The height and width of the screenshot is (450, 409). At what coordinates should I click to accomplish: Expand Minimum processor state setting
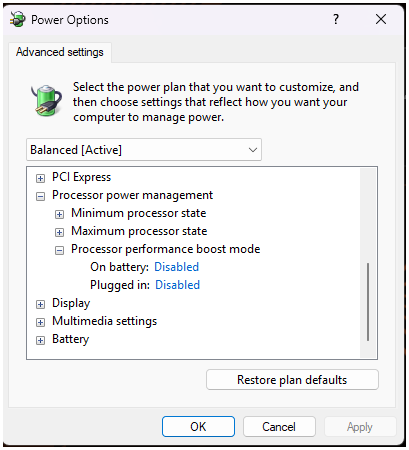pyautogui.click(x=59, y=214)
